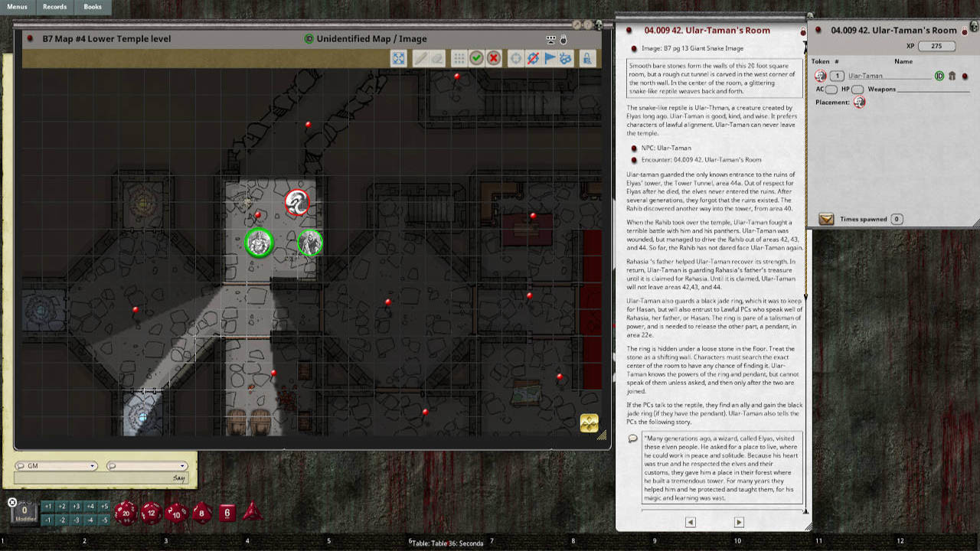The height and width of the screenshot is (551, 980).
Task: Select the eraser tool in the map window
Action: [437, 58]
